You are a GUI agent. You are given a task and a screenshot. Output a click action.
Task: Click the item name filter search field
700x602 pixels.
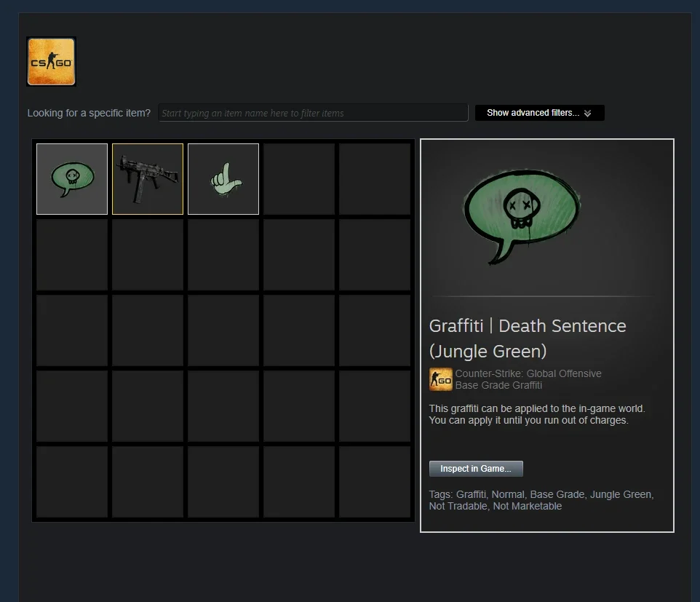[313, 113]
